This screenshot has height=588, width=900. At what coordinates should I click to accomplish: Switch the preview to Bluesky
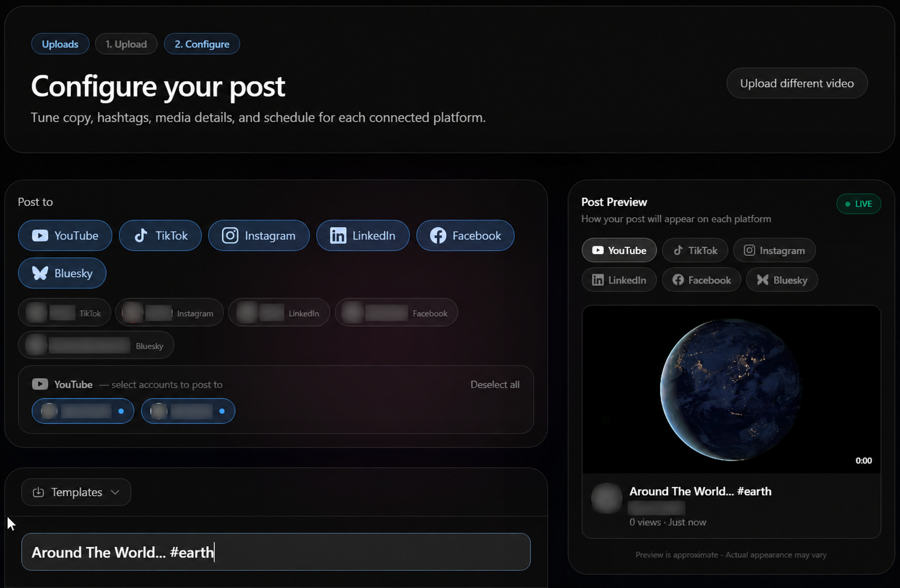pyautogui.click(x=782, y=280)
